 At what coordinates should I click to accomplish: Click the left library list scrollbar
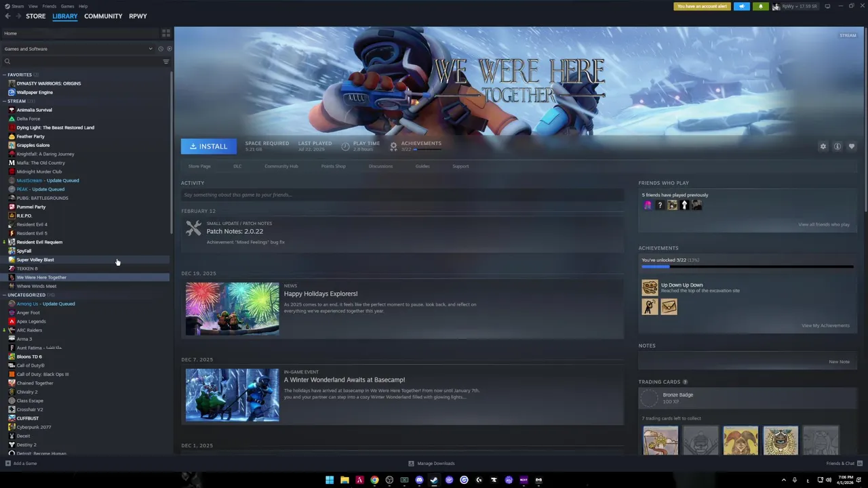(x=172, y=152)
